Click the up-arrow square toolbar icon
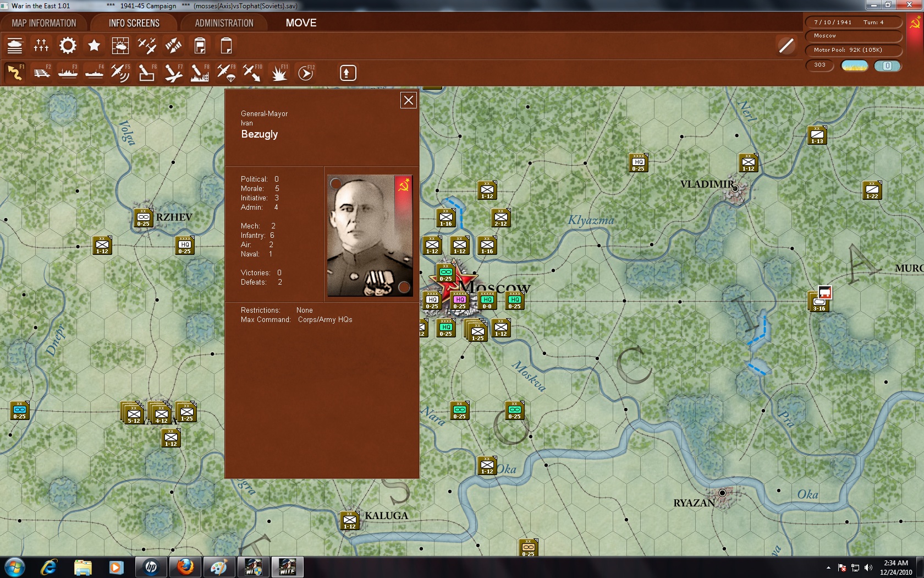924x578 pixels. point(348,73)
